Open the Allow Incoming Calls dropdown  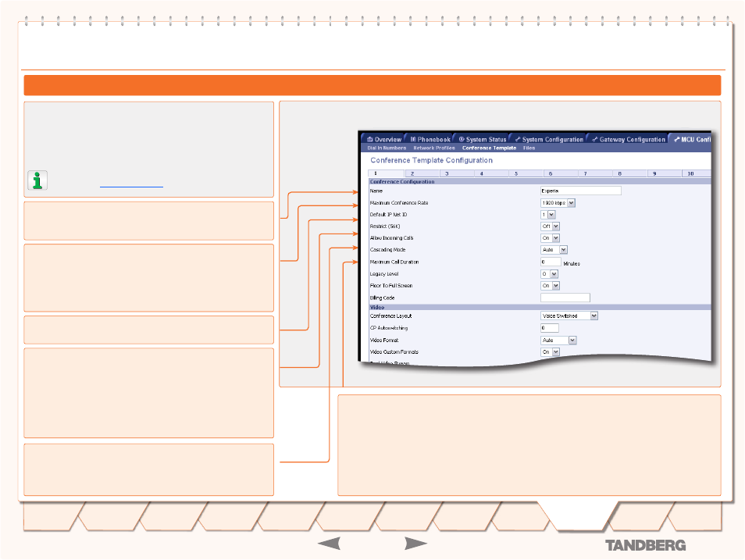coord(551,237)
